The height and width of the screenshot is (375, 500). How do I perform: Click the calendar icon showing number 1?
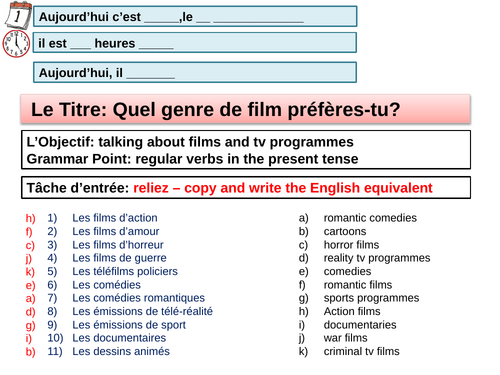point(18,15)
